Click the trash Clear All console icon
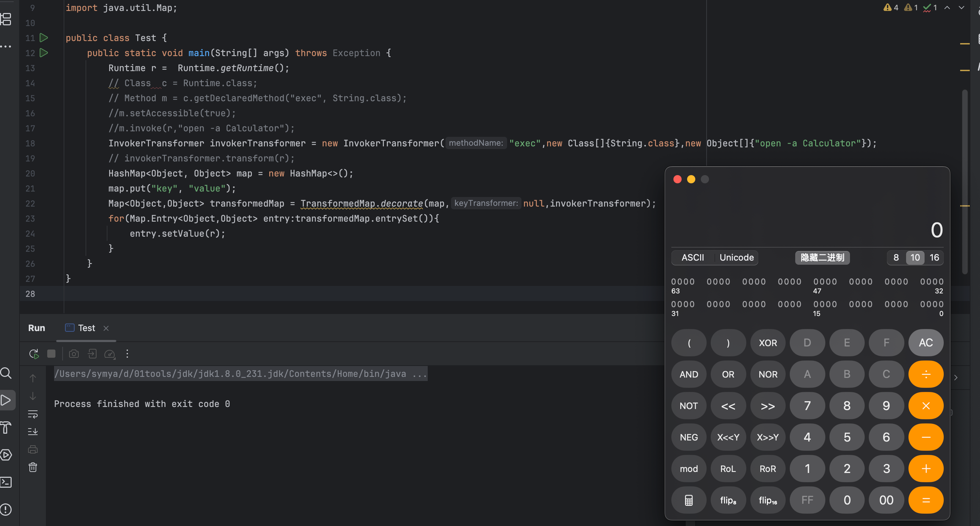The width and height of the screenshot is (980, 526). [x=33, y=467]
